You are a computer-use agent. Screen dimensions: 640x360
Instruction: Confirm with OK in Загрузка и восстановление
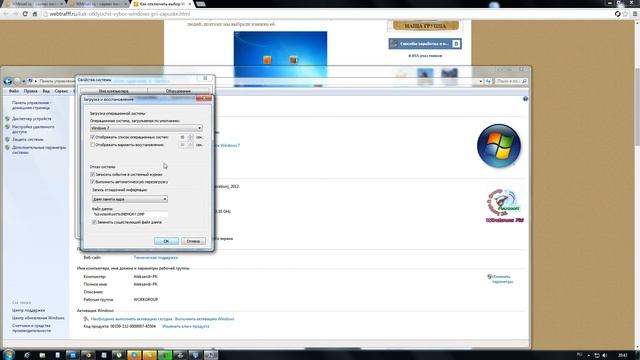[166, 241]
